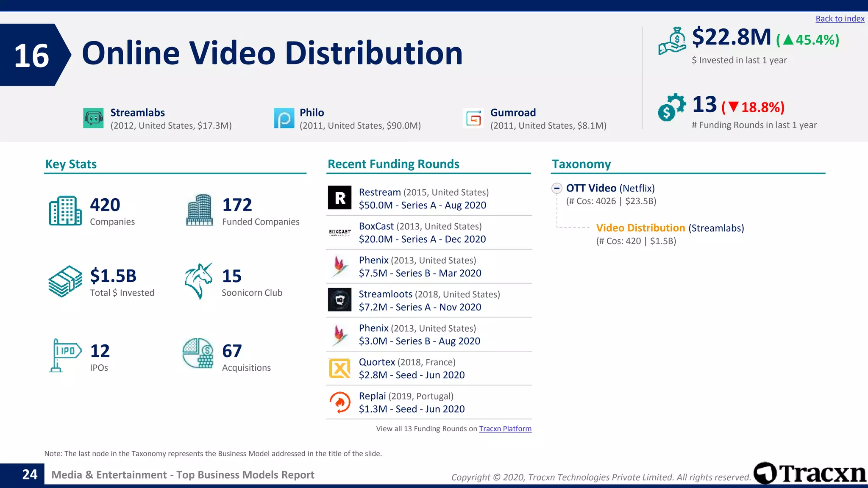Click the $22.8M invested figure
868x488 pixels.
[731, 37]
